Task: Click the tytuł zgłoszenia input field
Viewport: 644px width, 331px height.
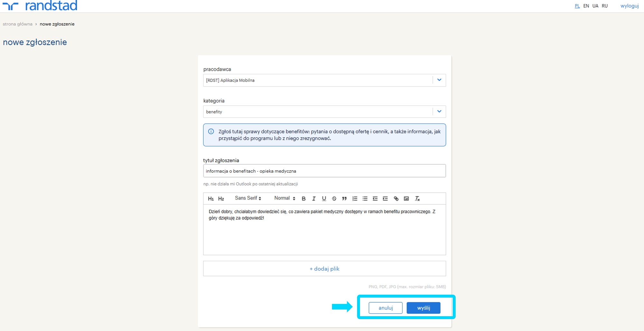Action: 324,171
